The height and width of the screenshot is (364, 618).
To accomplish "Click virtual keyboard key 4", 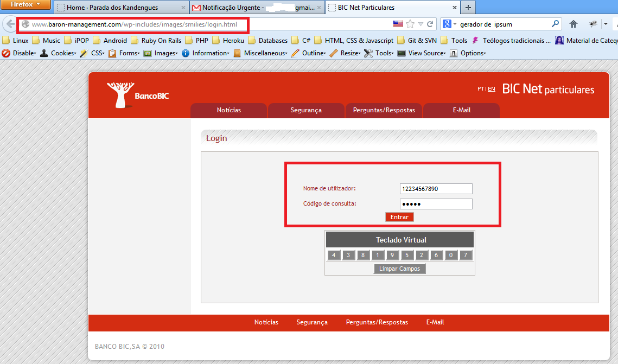I will (x=334, y=255).
